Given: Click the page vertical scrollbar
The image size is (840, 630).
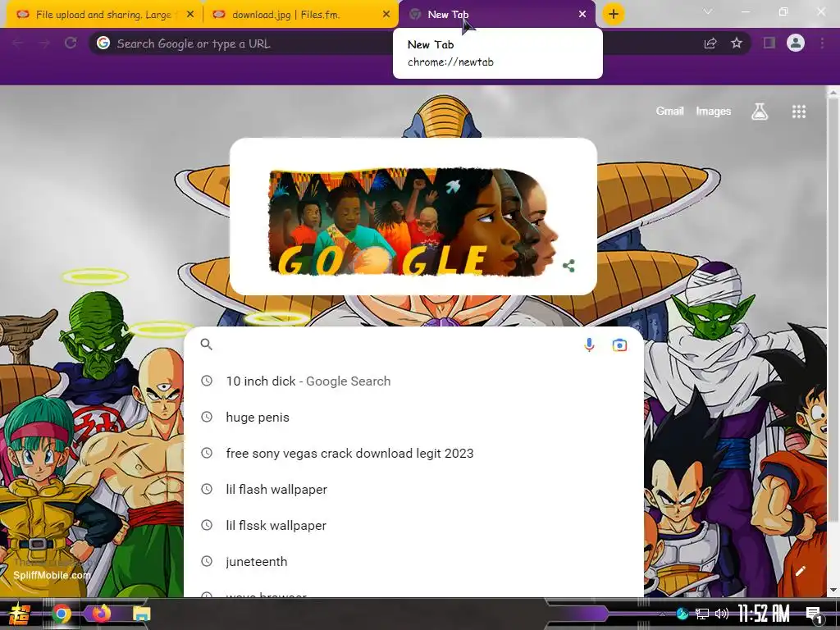Looking at the screenshot, I should pos(833,308).
